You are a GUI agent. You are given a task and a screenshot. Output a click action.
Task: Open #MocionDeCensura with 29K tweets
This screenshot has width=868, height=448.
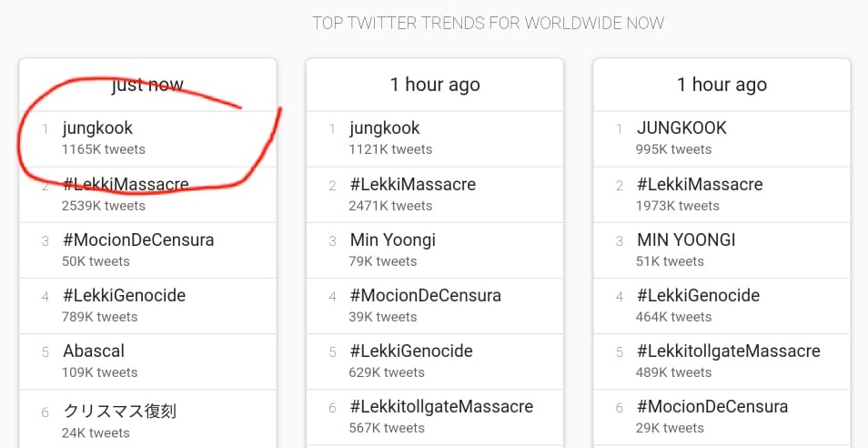click(x=712, y=407)
